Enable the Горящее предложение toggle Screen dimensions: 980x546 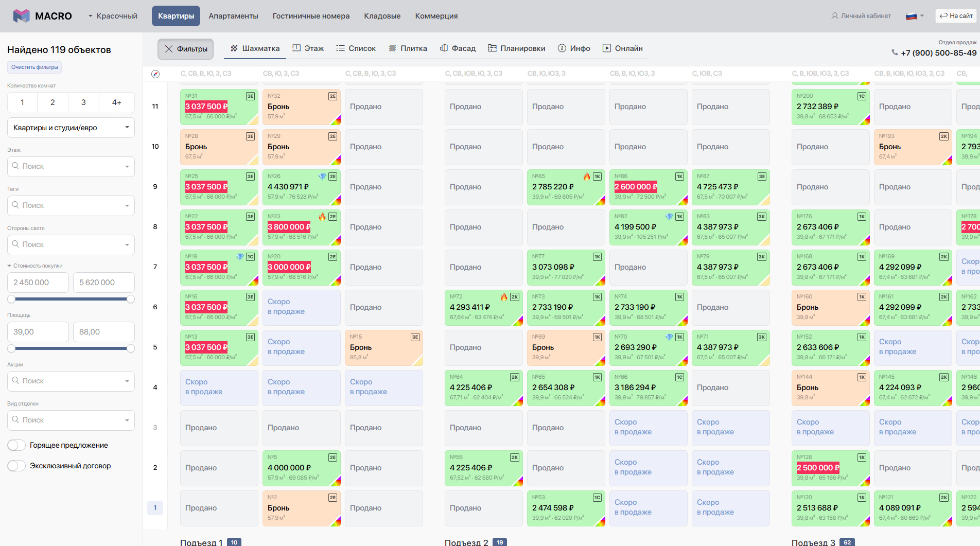click(x=16, y=445)
